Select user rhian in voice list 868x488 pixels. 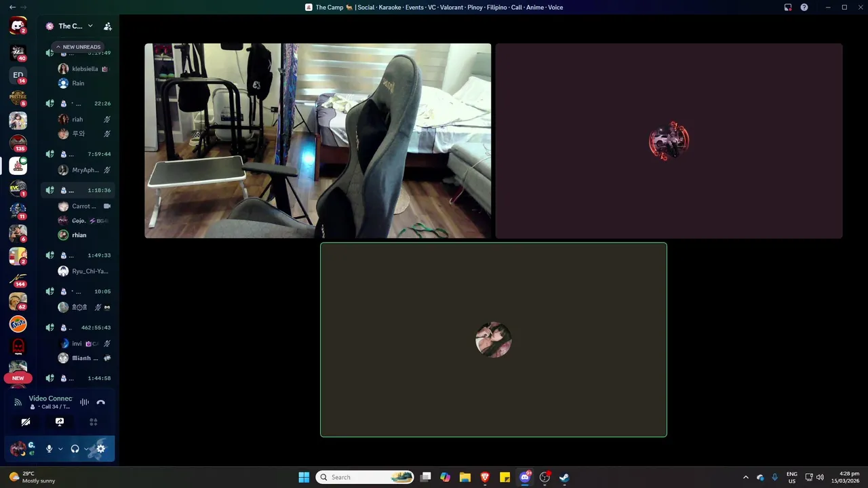(x=84, y=235)
